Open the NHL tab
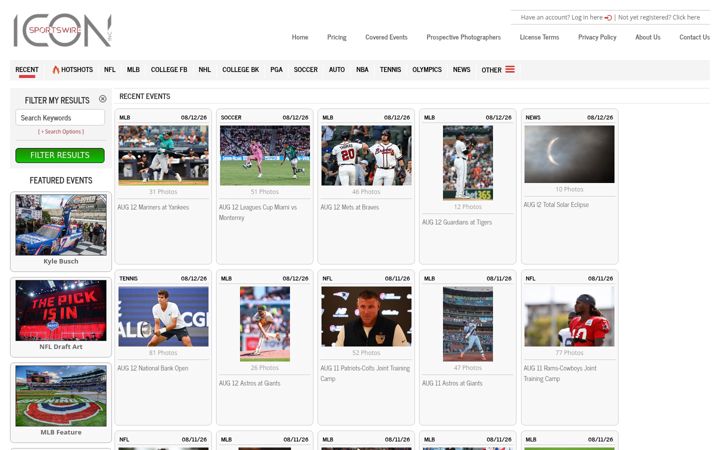Image resolution: width=720 pixels, height=450 pixels. click(204, 69)
